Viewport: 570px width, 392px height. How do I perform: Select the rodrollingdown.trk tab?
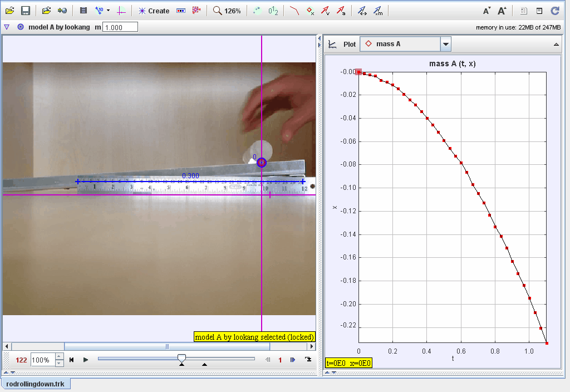pyautogui.click(x=35, y=384)
